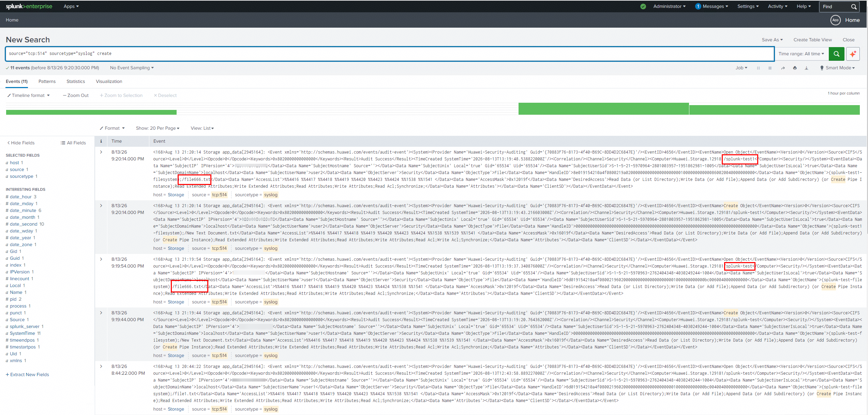Click the Splunk Enterprise logo
868x415 pixels.
(x=29, y=6)
